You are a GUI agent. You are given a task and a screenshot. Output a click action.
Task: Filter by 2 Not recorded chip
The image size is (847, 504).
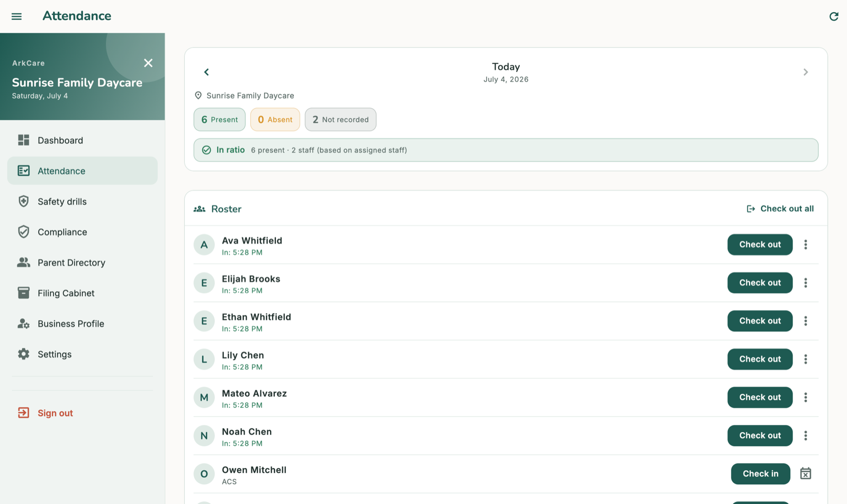coord(340,120)
